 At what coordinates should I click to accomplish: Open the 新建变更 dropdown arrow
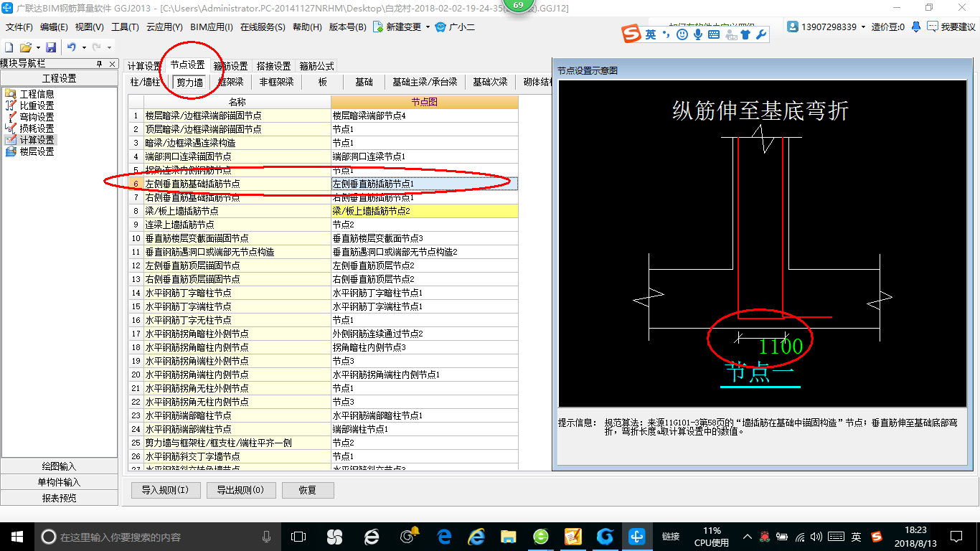point(428,27)
